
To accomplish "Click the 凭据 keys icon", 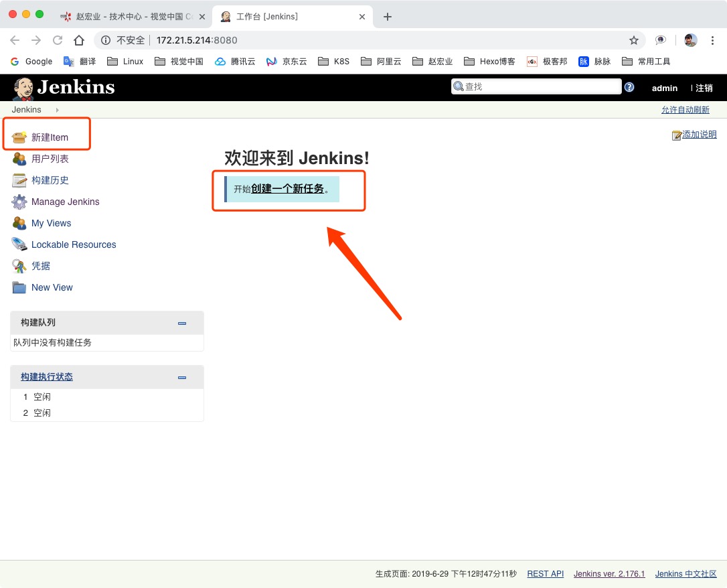I will coord(19,266).
